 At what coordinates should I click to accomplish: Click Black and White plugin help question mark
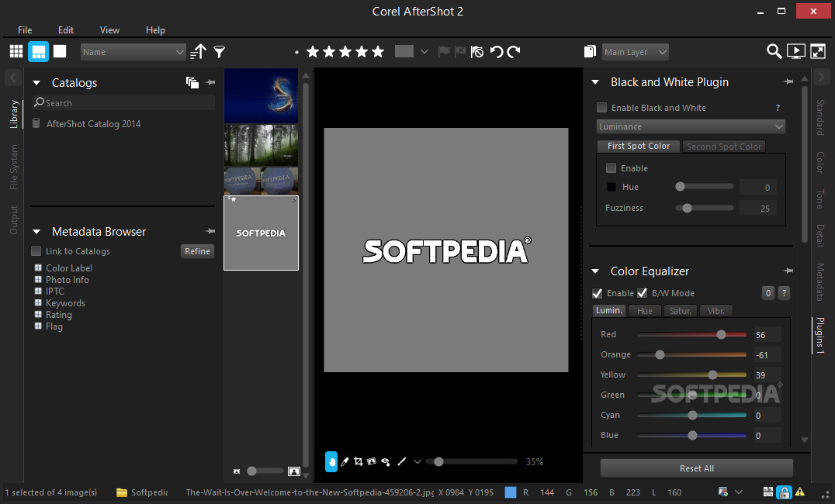pyautogui.click(x=778, y=108)
